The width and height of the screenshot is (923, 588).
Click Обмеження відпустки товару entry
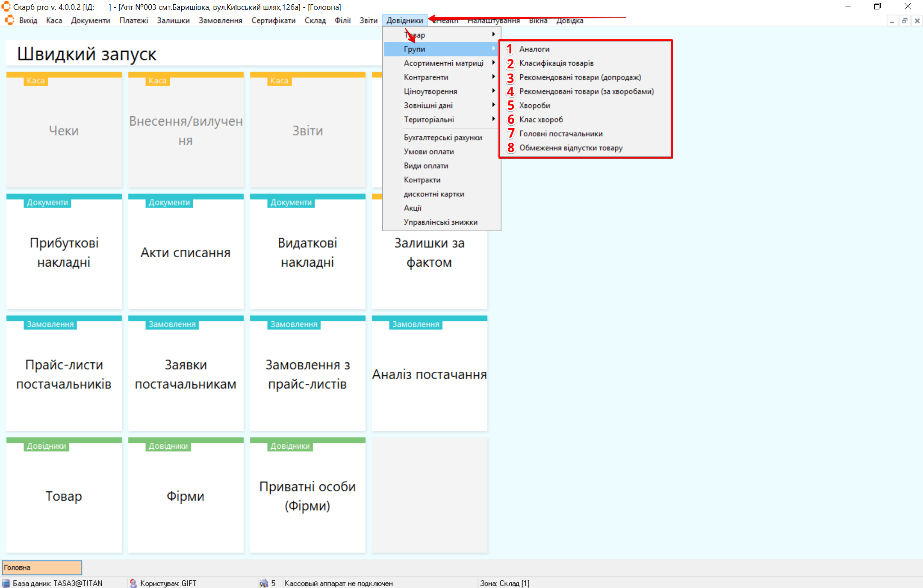click(x=570, y=148)
